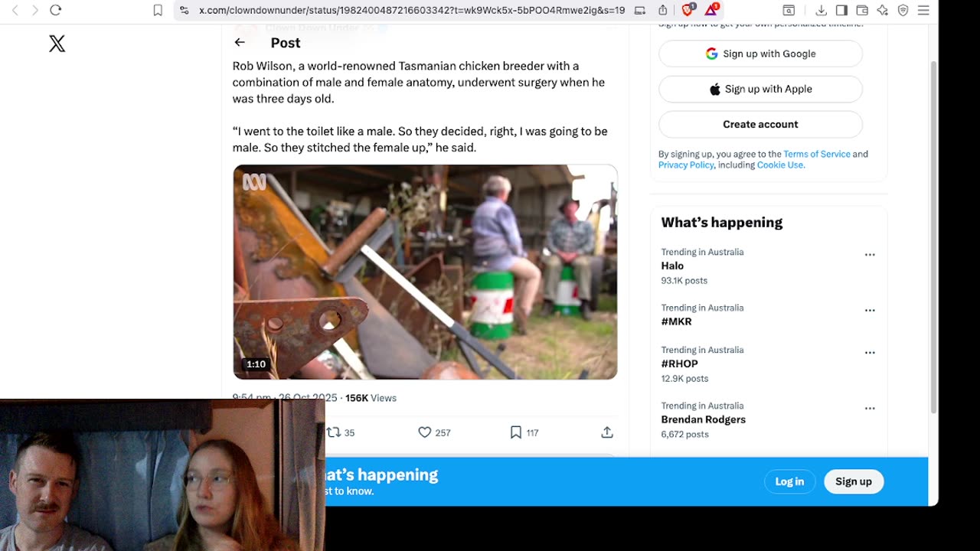Open more options for #MKR trend

(x=870, y=311)
